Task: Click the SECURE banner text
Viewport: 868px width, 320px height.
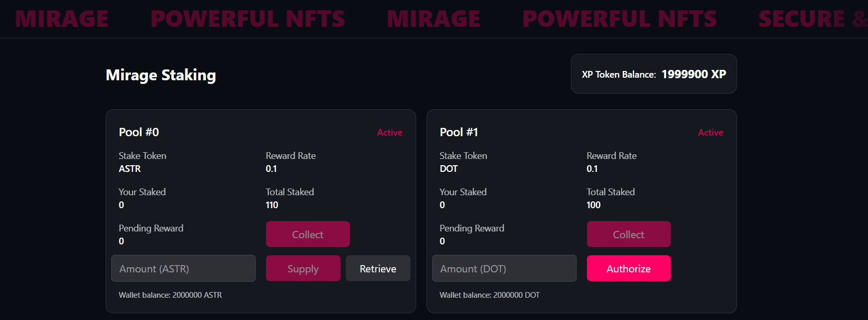Action: click(x=801, y=19)
